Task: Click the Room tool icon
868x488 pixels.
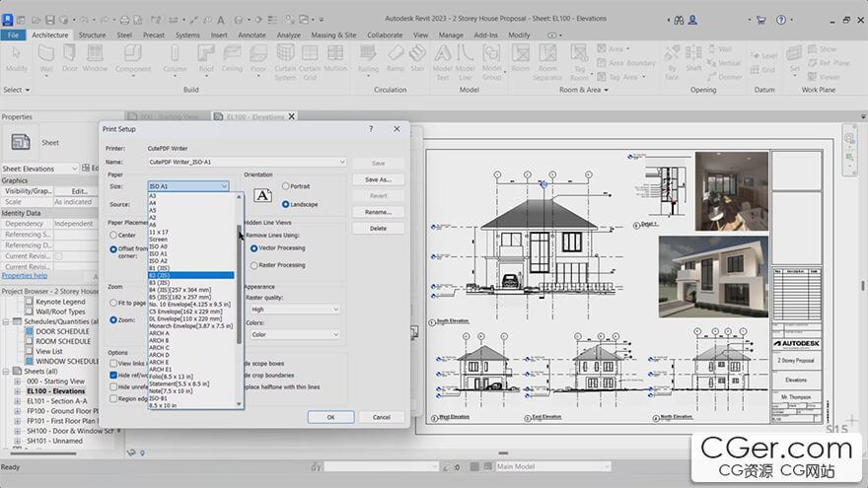Action: point(521,58)
